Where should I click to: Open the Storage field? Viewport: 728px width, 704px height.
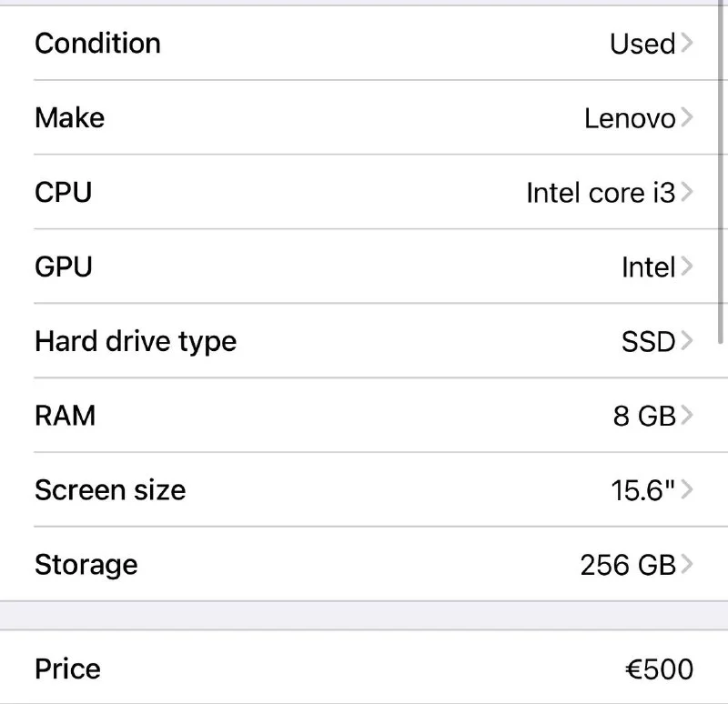[86, 564]
